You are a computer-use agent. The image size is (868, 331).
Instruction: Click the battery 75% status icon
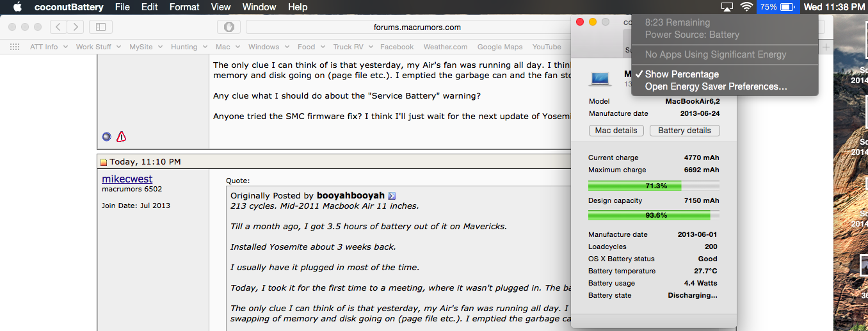pyautogui.click(x=777, y=7)
